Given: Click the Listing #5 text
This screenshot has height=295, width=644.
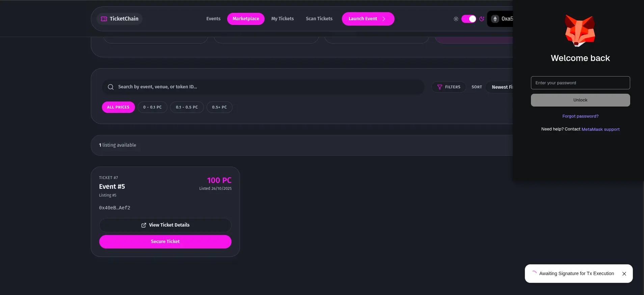Looking at the screenshot, I should pyautogui.click(x=108, y=195).
